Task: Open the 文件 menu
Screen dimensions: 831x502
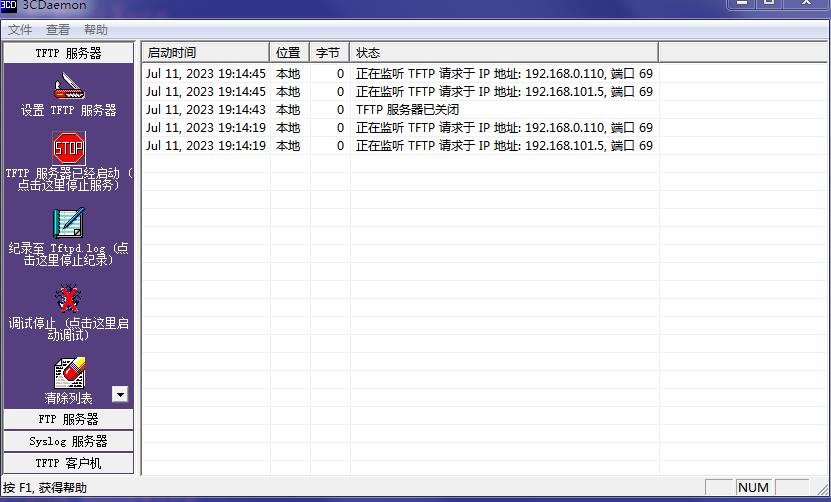Action: tap(20, 30)
